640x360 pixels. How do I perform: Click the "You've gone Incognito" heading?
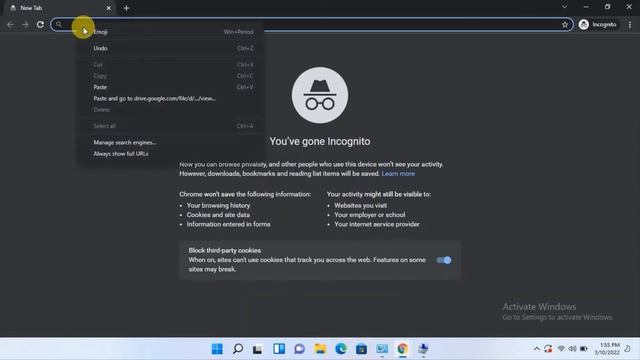point(320,142)
